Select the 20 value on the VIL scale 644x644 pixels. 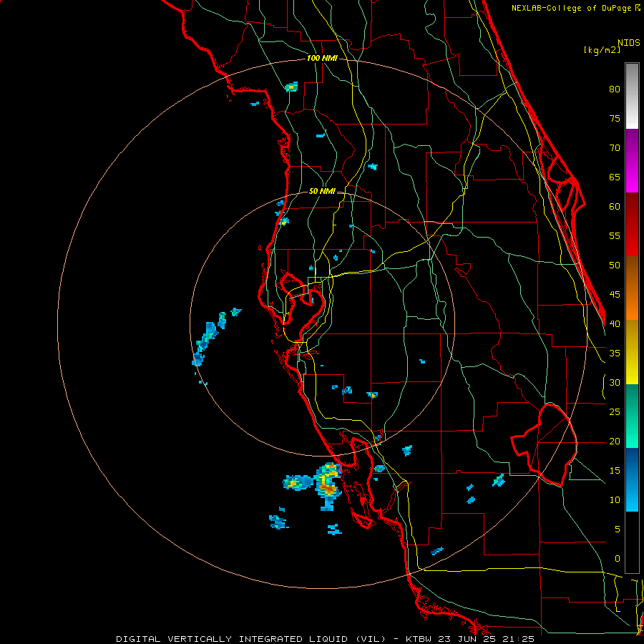click(x=615, y=441)
